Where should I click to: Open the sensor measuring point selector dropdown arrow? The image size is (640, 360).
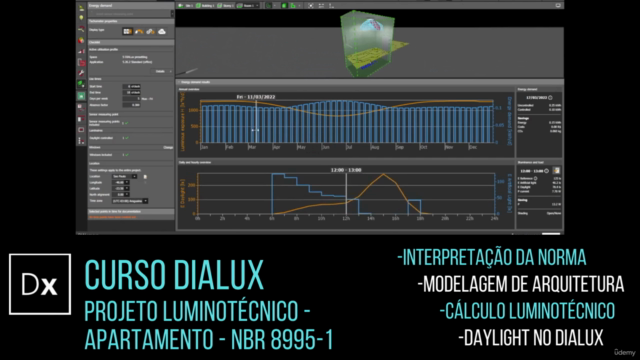tap(172, 13)
